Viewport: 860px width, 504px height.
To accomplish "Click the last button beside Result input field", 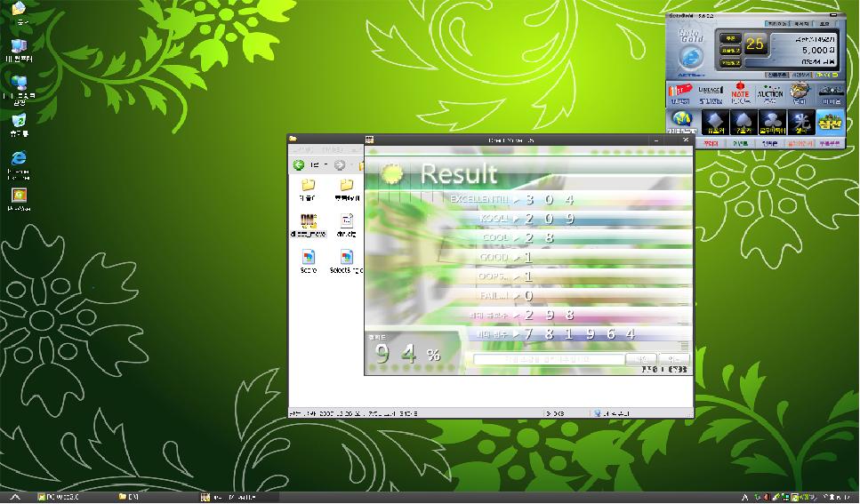I will pos(672,359).
